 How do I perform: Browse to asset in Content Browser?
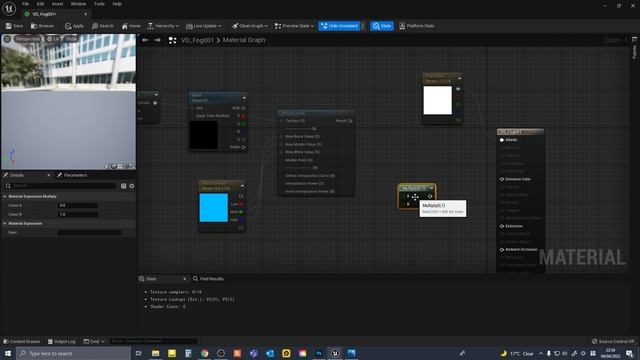click(x=42, y=26)
